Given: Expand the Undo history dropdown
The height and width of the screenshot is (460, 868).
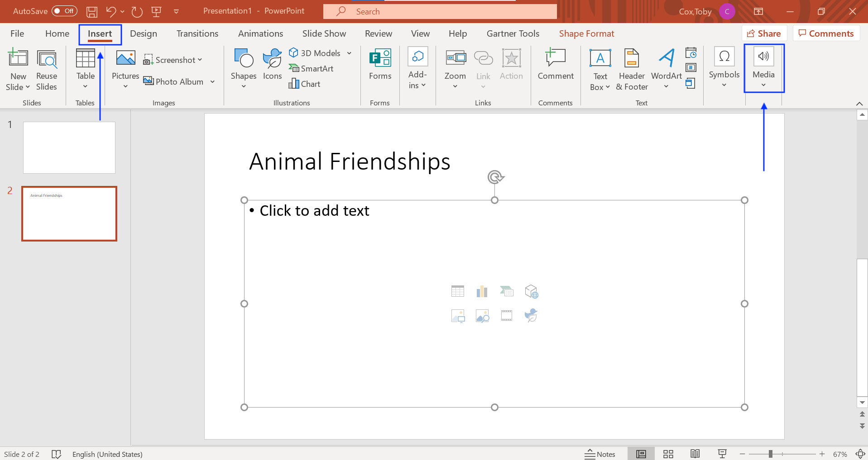Looking at the screenshot, I should (x=122, y=11).
